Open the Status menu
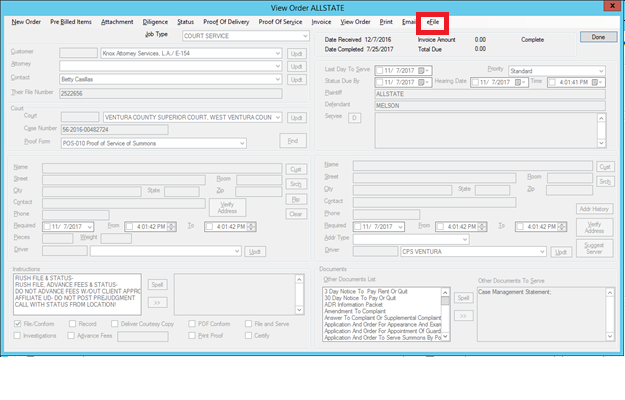 point(185,22)
